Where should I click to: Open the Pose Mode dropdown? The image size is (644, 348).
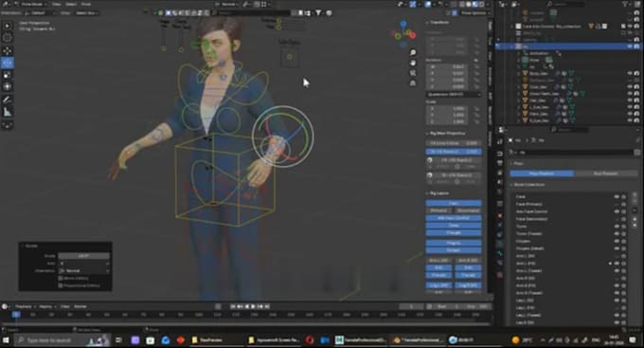pyautogui.click(x=31, y=4)
